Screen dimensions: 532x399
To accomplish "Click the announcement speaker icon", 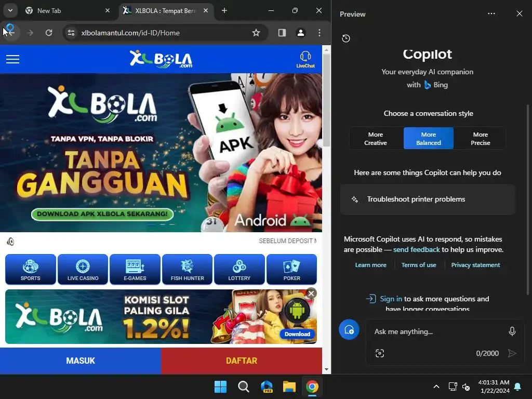I will pyautogui.click(x=10, y=242).
